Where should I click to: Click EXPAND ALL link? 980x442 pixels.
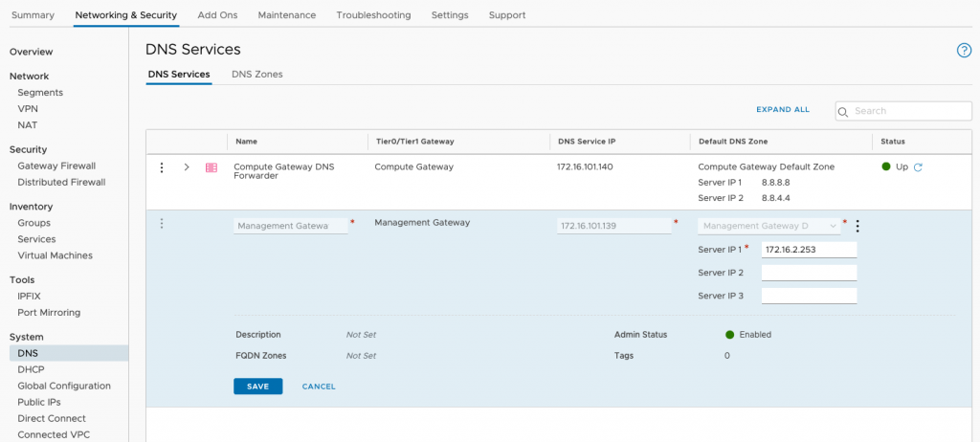tap(783, 109)
